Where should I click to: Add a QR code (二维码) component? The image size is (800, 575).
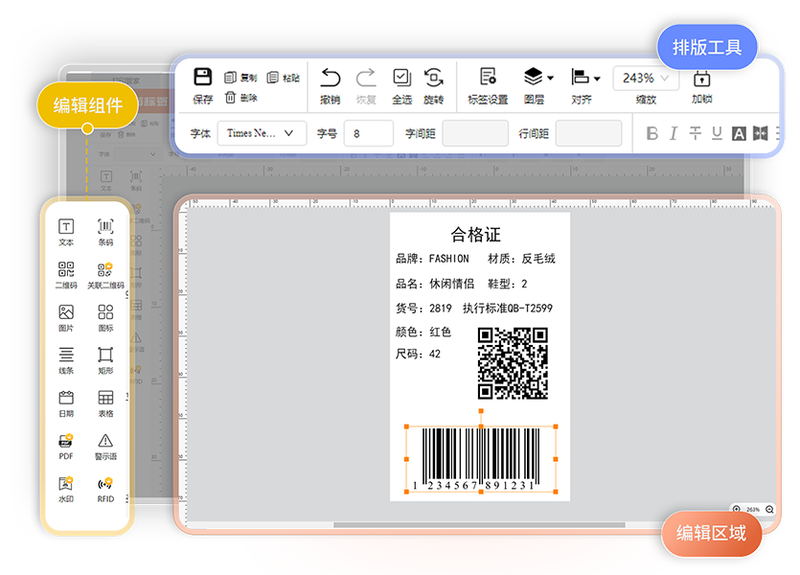tap(66, 275)
